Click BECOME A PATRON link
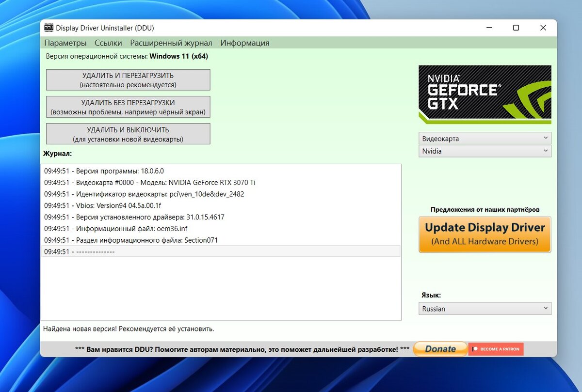Image resolution: width=582 pixels, height=392 pixels. point(500,348)
